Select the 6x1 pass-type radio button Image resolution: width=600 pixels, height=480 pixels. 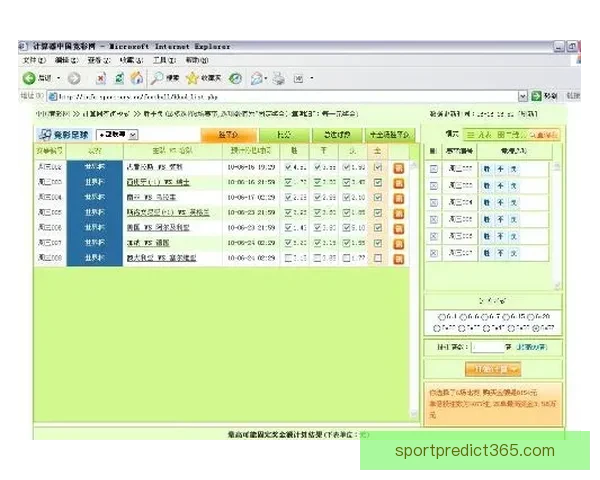point(442,317)
